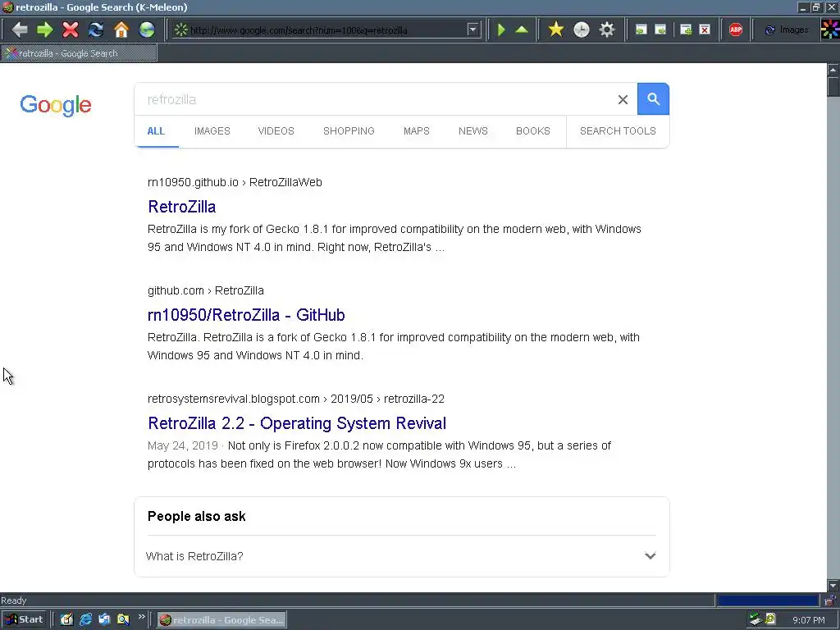Switch to the VIDEOS search tab
The image size is (840, 630).
(x=276, y=131)
